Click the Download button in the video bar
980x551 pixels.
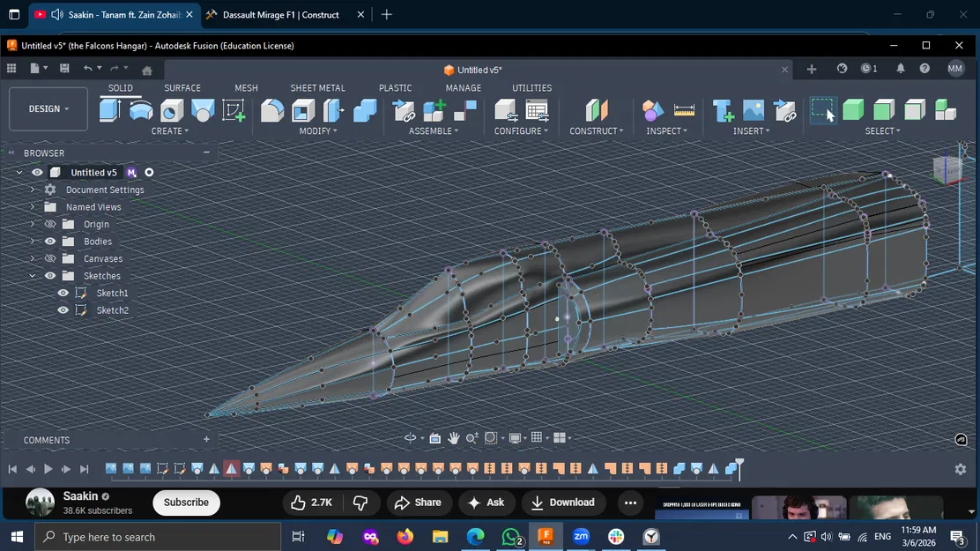click(x=564, y=503)
